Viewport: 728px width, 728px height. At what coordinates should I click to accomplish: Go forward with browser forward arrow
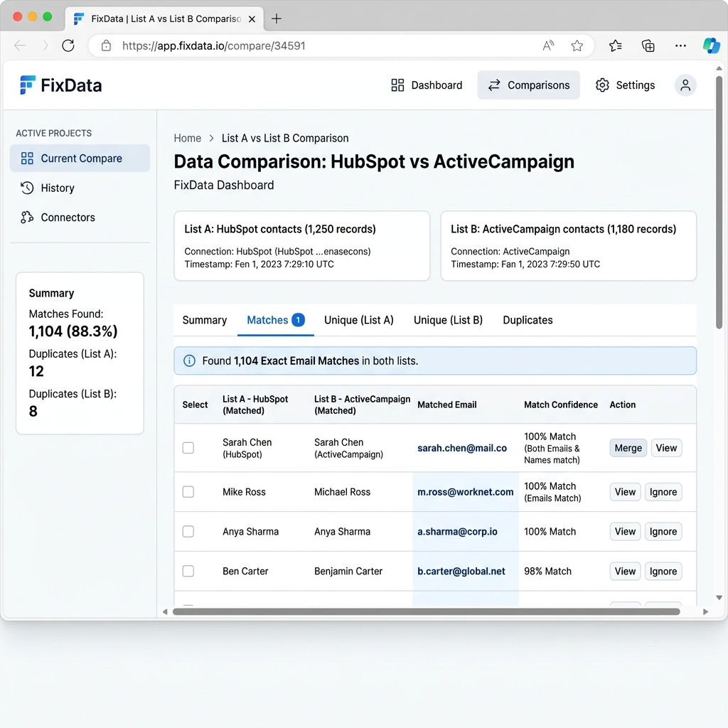click(x=45, y=45)
